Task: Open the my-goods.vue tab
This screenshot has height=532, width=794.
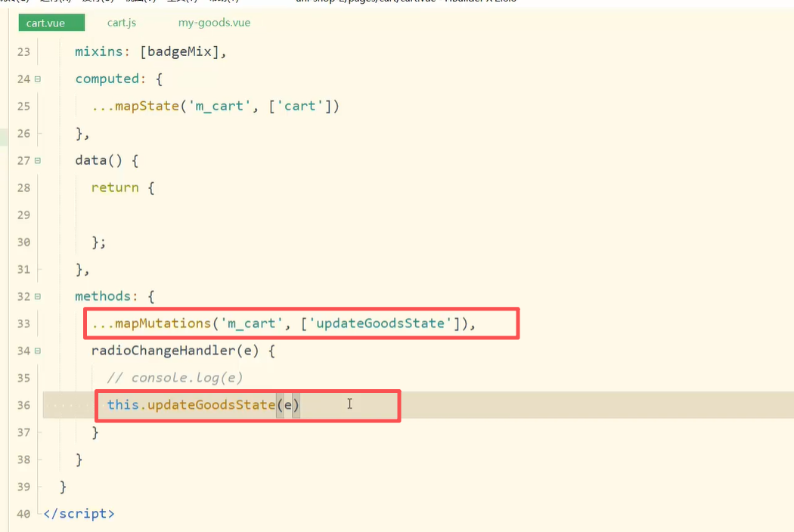Action: [214, 23]
